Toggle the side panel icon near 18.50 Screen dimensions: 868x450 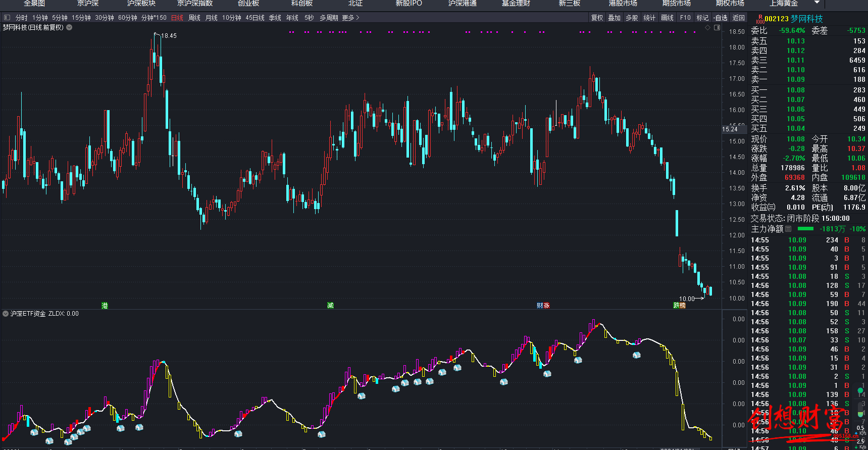(717, 28)
